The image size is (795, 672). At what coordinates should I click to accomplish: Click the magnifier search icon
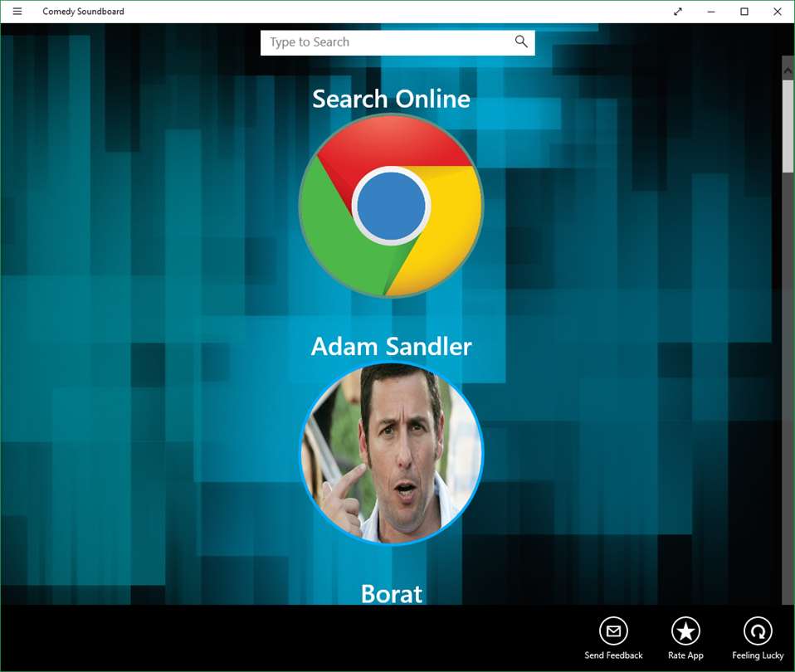tap(521, 41)
